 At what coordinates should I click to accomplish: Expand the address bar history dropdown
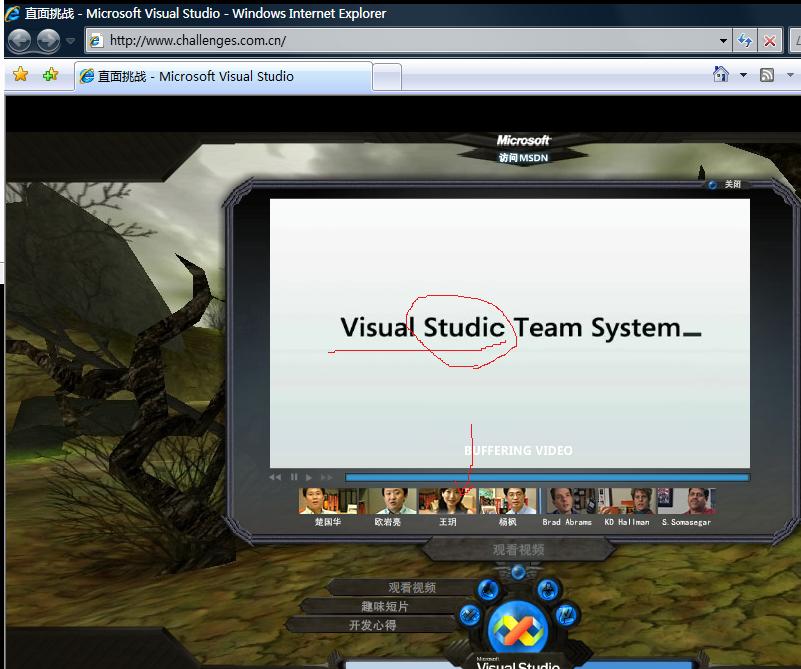(723, 41)
